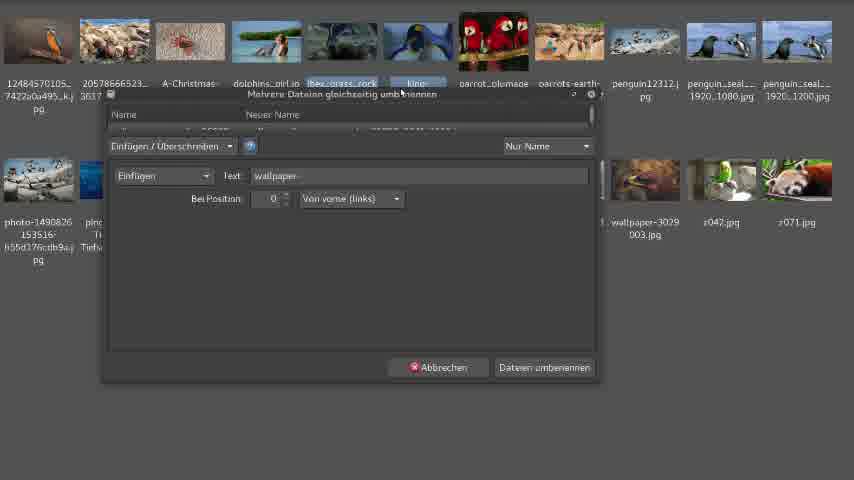Click the window menu icon in dialog titlebar
The image size is (854, 480).
click(x=111, y=94)
